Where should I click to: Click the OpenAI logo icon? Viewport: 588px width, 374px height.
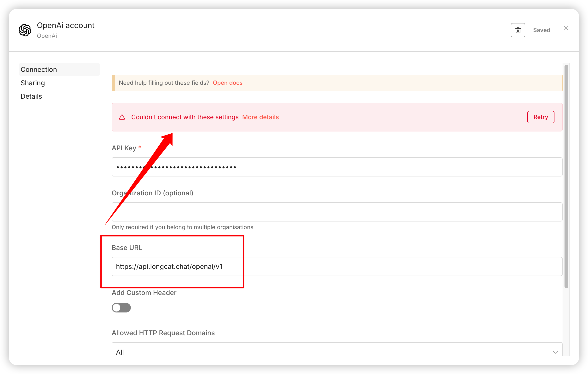coord(25,30)
